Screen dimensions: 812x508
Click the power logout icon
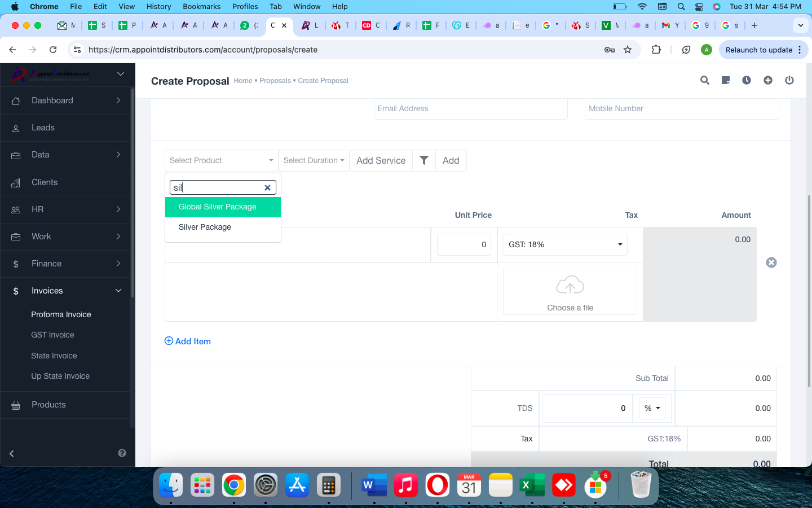[x=789, y=80]
